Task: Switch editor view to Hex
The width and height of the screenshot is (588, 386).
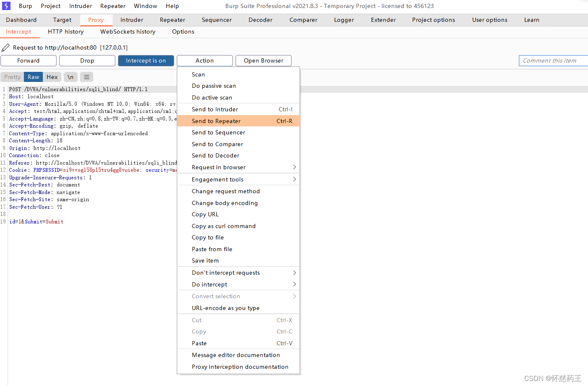Action: pyautogui.click(x=52, y=77)
